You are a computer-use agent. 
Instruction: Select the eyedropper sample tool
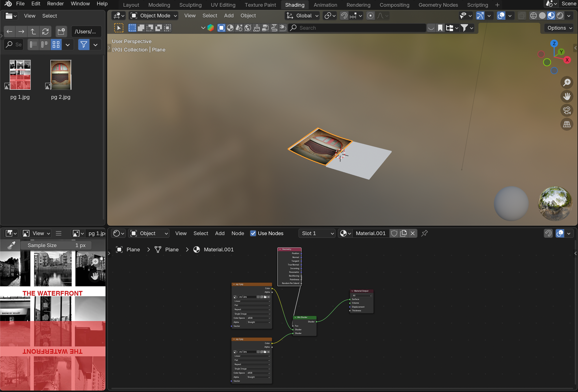point(11,245)
